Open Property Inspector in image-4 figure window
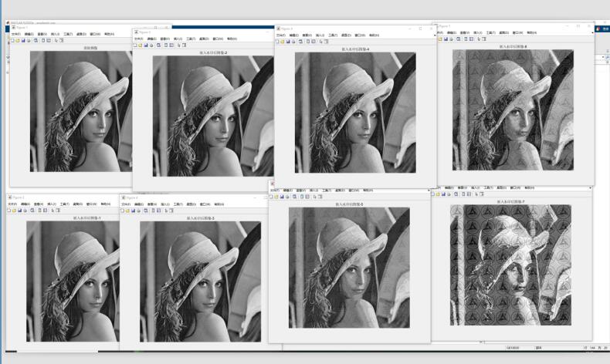The width and height of the screenshot is (610, 364). 327,41
